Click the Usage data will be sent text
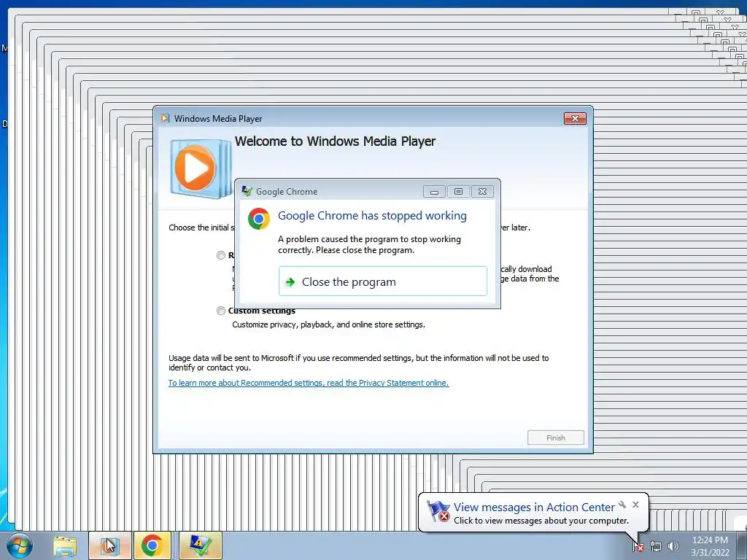The width and height of the screenshot is (747, 560). coord(358,363)
